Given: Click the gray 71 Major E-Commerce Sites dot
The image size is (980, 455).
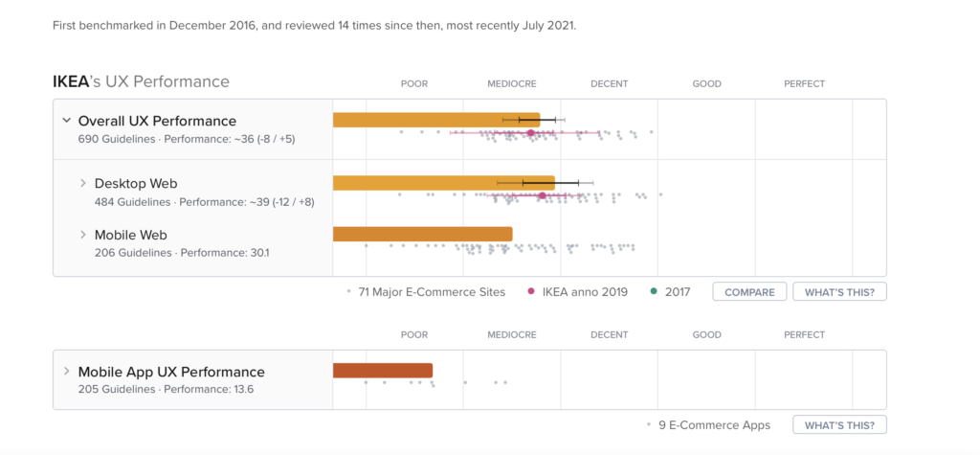Looking at the screenshot, I should (x=348, y=291).
